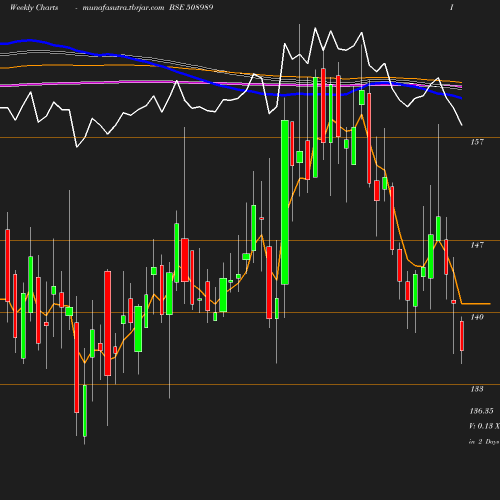Click the 'V: 0.13 X' volume text
The width and height of the screenshot is (500, 500).
pyautogui.click(x=484, y=426)
